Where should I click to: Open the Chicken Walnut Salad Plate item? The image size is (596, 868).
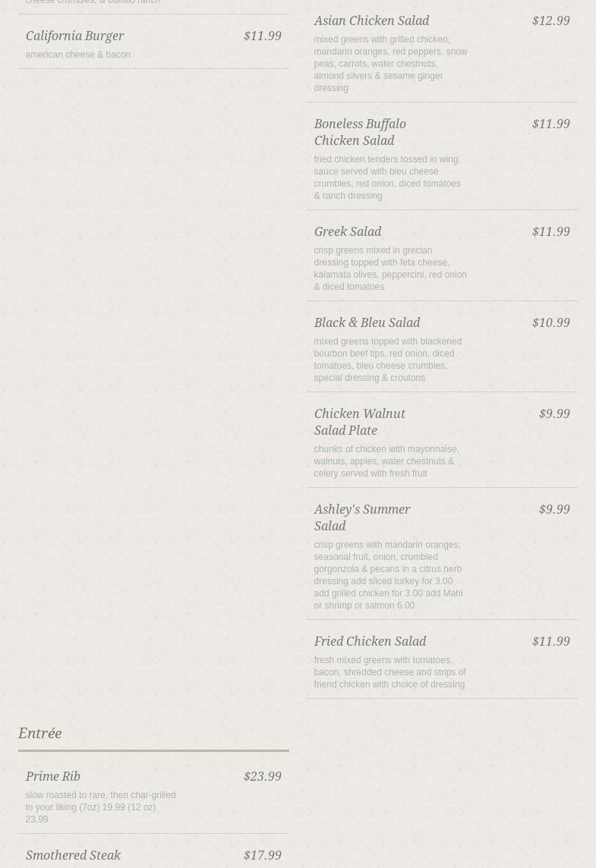[359, 422]
